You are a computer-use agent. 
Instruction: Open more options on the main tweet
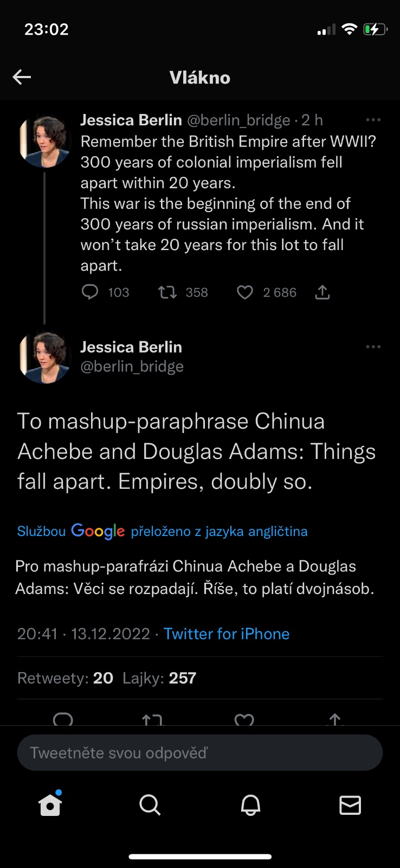[x=373, y=347]
